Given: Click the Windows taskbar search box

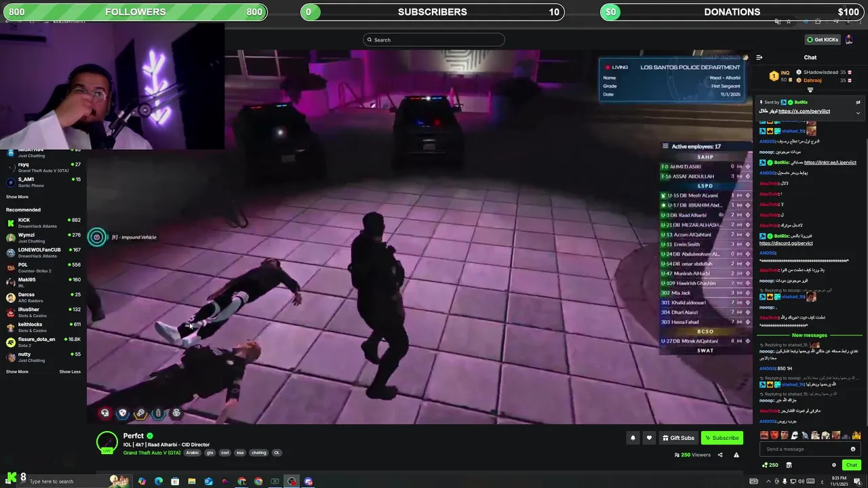Looking at the screenshot, I should tap(74, 481).
